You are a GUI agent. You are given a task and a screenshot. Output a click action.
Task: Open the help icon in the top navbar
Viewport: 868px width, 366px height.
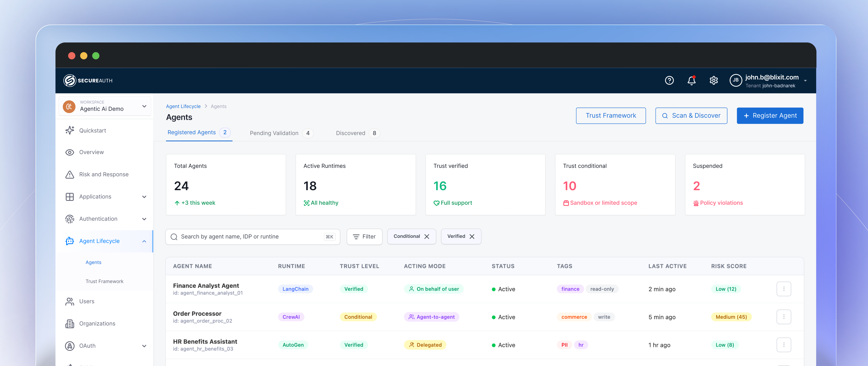669,80
